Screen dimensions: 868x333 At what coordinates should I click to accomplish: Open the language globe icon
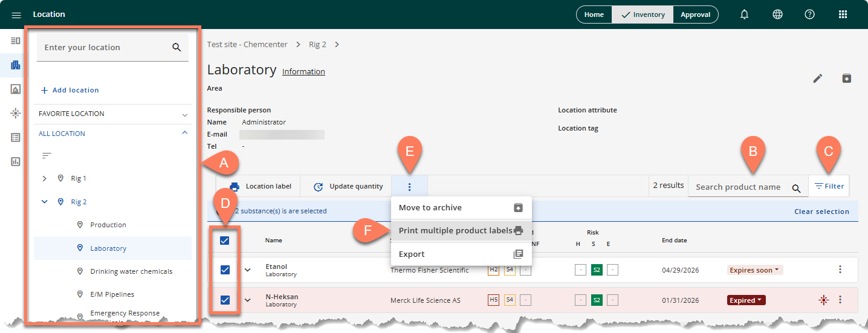[777, 15]
